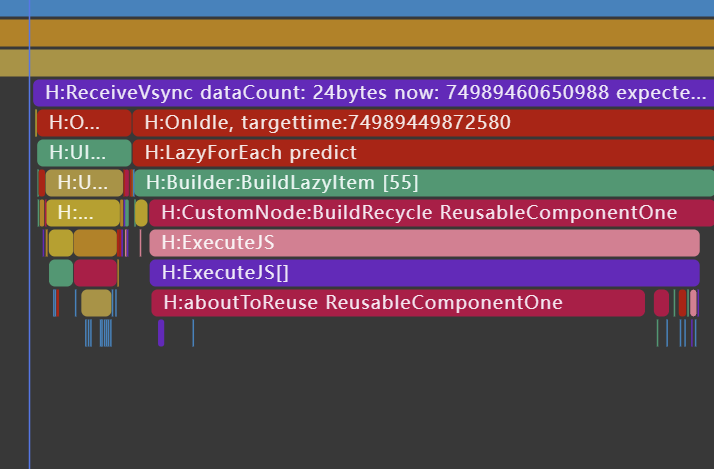Select the H:aboutToReuse ReusableComponentOne slice
714x469 pixels.
tap(398, 303)
